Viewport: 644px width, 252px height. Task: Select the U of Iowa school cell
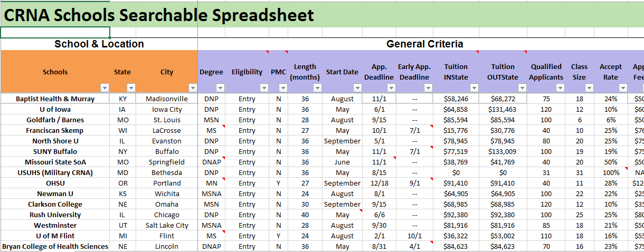pos(55,109)
